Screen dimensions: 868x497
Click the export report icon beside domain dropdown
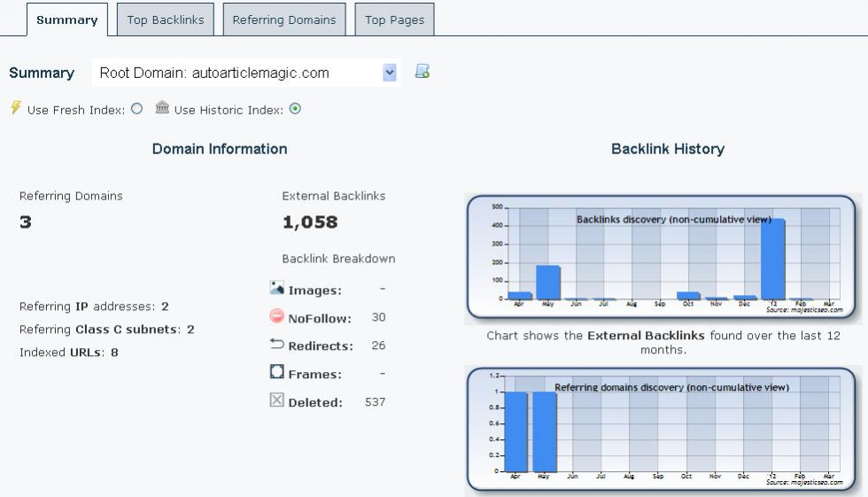(x=422, y=72)
